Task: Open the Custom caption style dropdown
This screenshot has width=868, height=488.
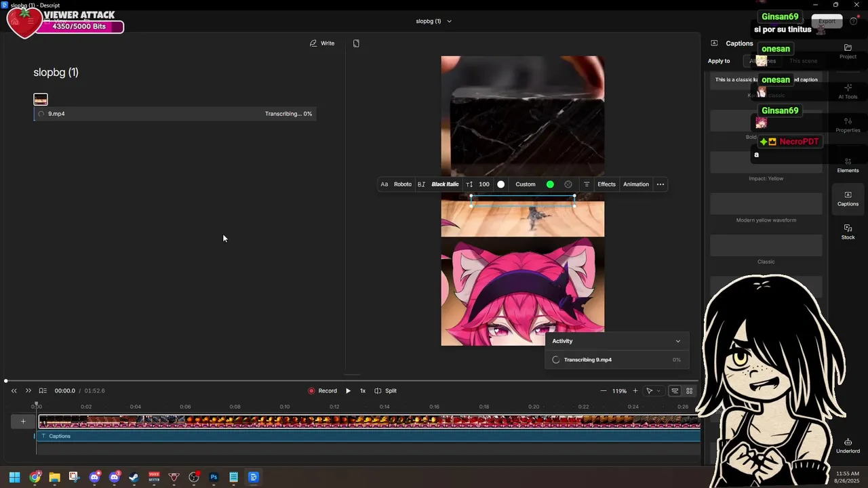Action: 526,184
